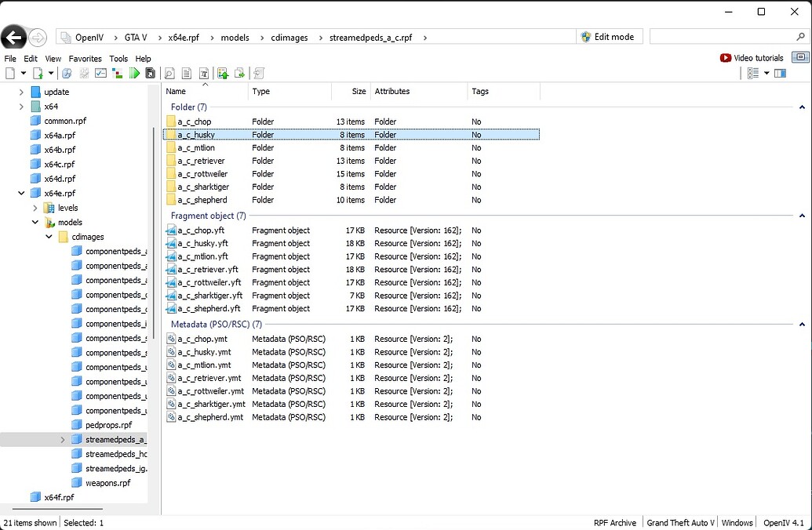The width and height of the screenshot is (812, 530).
Task: Click the green import file toolbar icon
Action: [x=224, y=72]
